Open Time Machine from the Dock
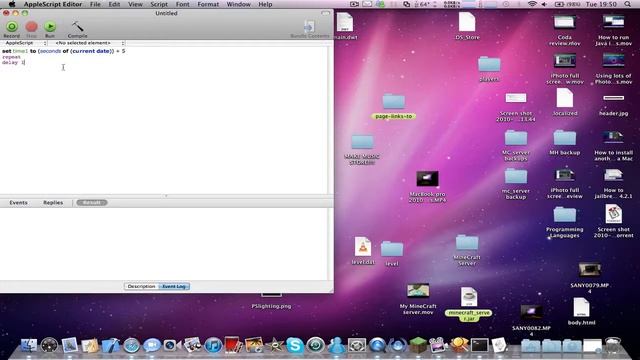 click(x=316, y=345)
